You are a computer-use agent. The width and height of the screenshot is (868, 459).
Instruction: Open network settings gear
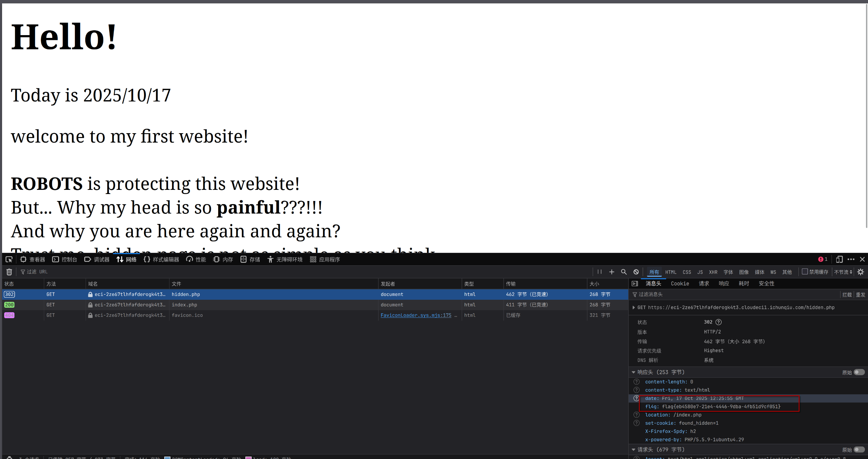point(861,272)
